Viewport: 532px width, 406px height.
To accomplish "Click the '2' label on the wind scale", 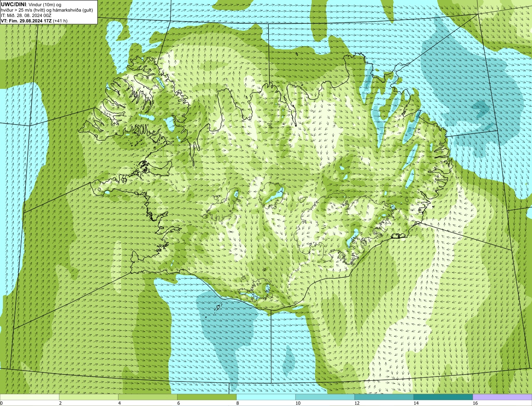I will point(61,403).
